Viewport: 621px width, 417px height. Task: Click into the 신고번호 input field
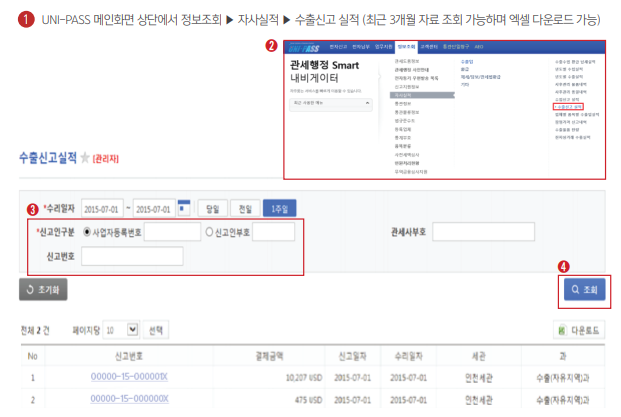tap(133, 256)
